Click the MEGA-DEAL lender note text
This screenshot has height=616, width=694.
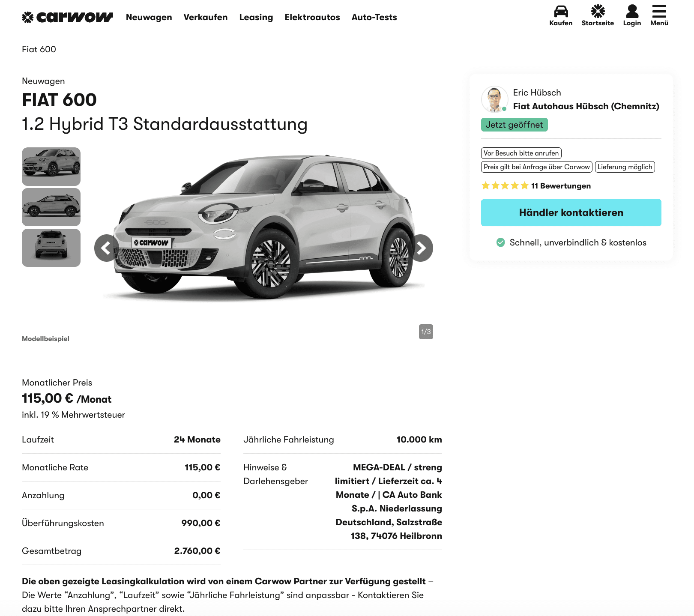[388, 502]
